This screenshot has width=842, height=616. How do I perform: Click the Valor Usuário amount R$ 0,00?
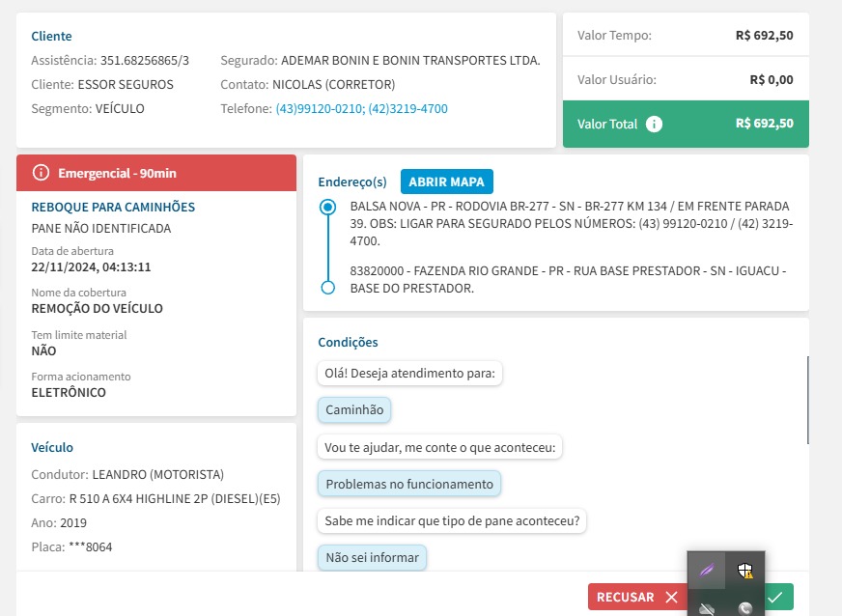click(772, 79)
